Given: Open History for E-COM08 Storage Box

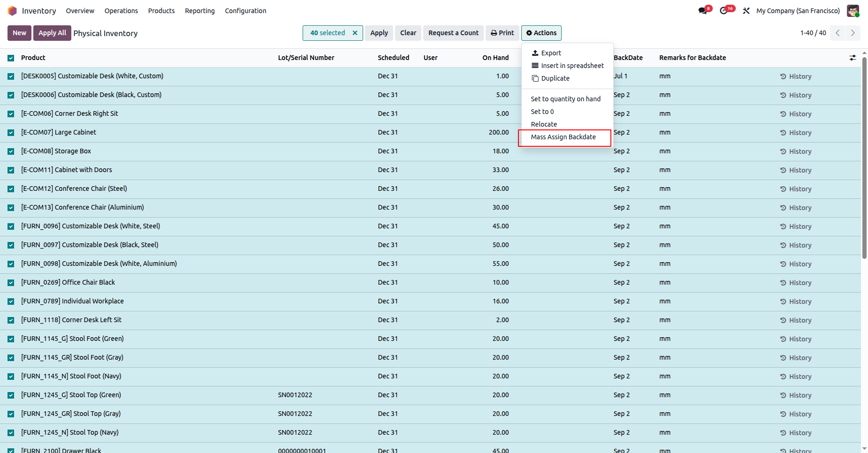Looking at the screenshot, I should [796, 151].
